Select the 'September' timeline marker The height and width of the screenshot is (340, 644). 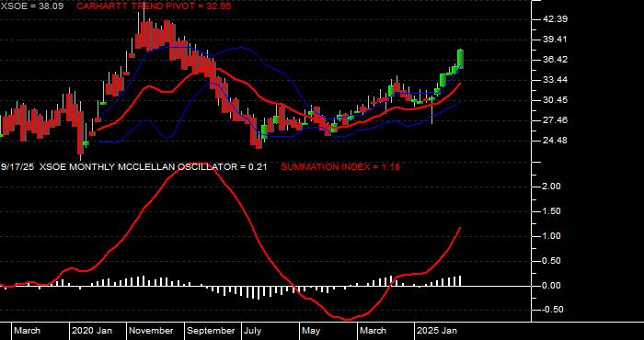[211, 331]
